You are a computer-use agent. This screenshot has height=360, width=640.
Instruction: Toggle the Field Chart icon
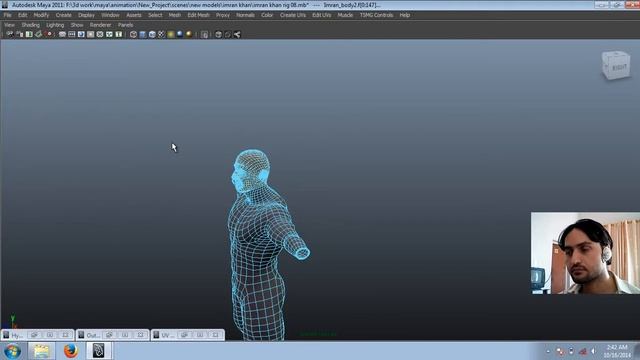(100, 34)
